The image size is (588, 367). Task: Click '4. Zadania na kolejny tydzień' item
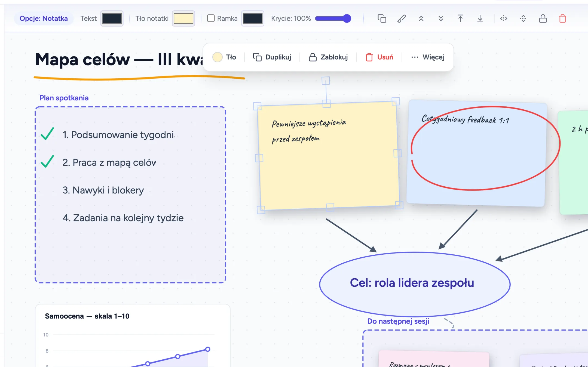pos(123,218)
